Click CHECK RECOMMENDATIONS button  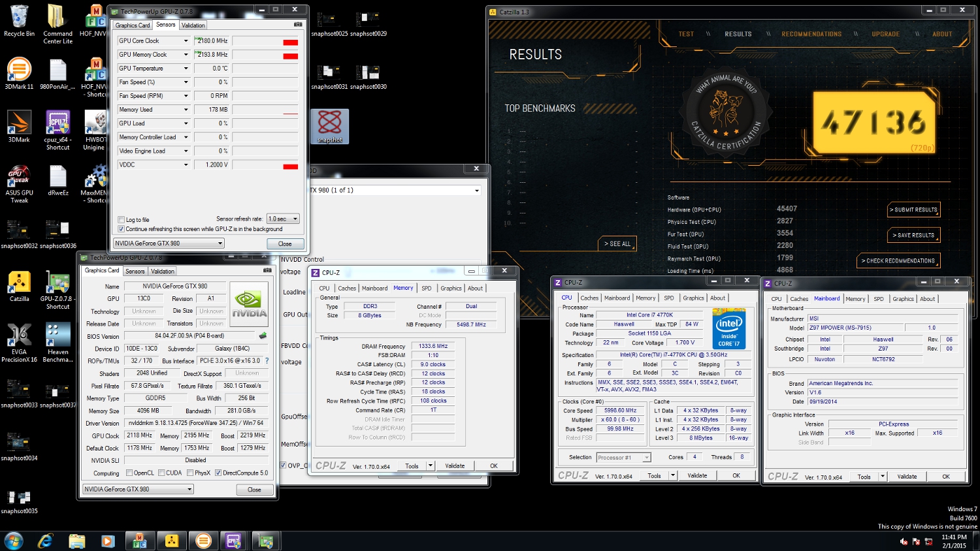point(899,260)
